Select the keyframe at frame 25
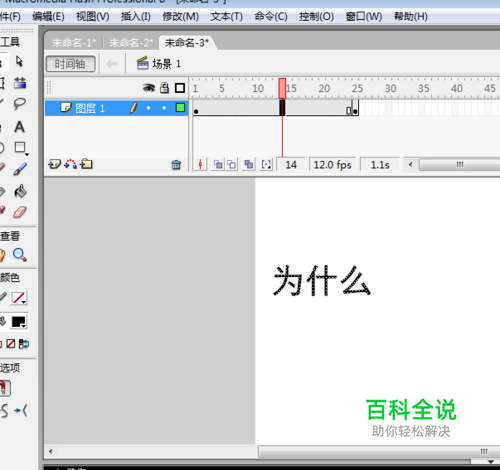The image size is (500, 470). point(355,108)
